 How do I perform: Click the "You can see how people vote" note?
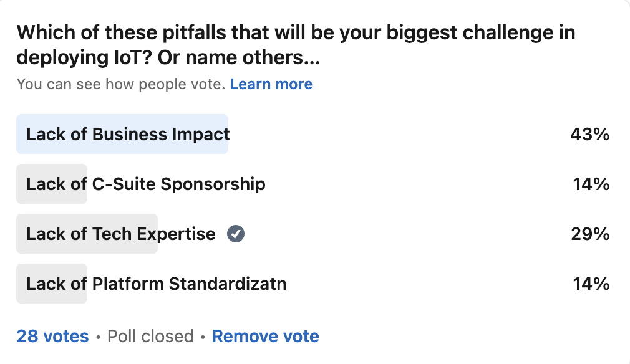(120, 84)
